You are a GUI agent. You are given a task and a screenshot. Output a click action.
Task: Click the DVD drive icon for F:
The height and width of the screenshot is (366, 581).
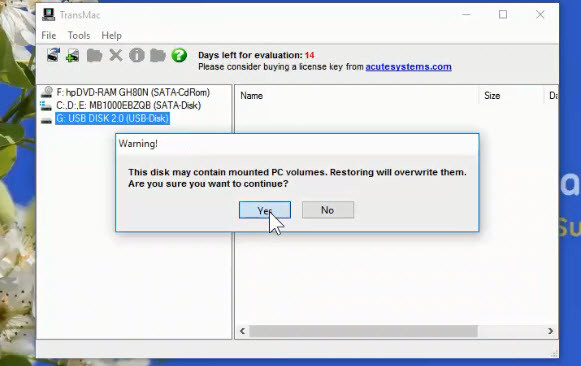(47, 92)
